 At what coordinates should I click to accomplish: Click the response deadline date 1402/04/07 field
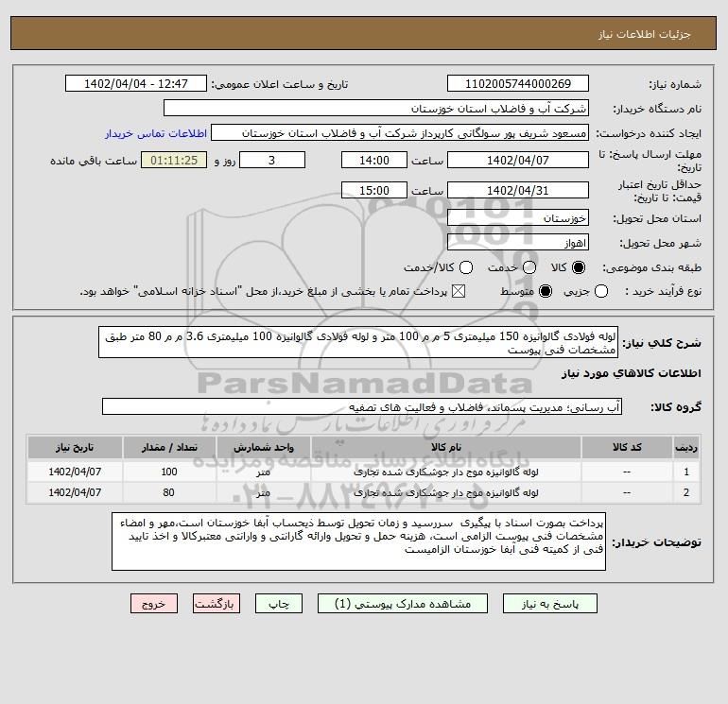click(518, 160)
